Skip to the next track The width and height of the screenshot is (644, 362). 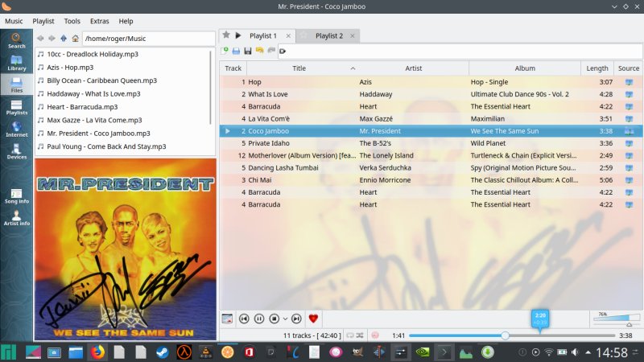click(x=296, y=319)
